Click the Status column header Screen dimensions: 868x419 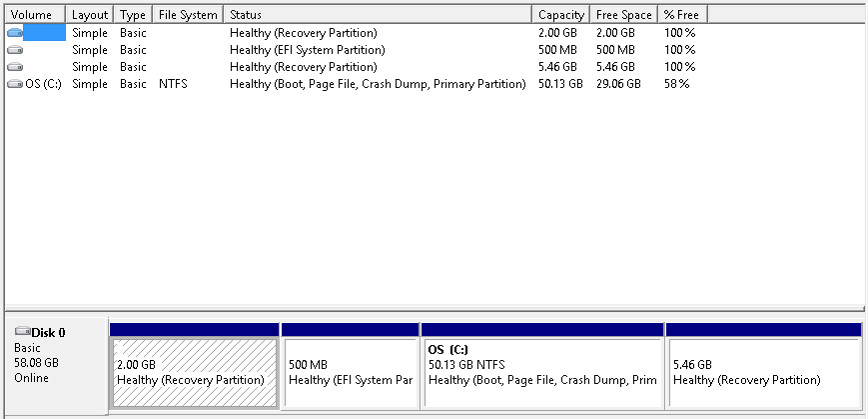coord(379,14)
